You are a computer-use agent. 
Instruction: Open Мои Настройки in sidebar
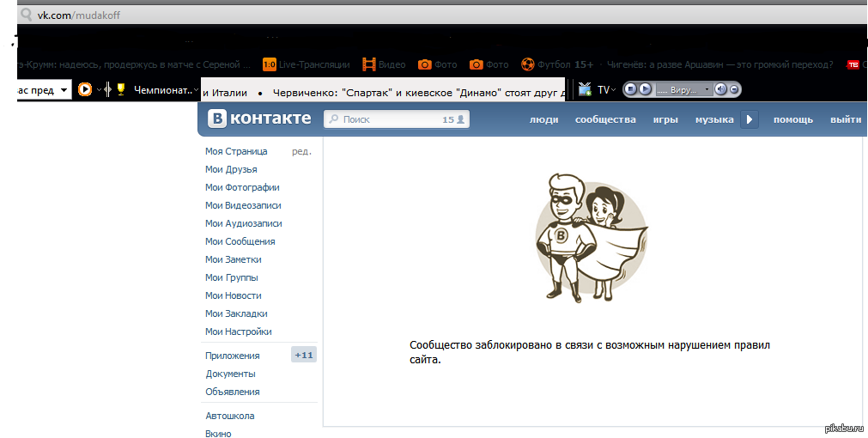coord(238,332)
